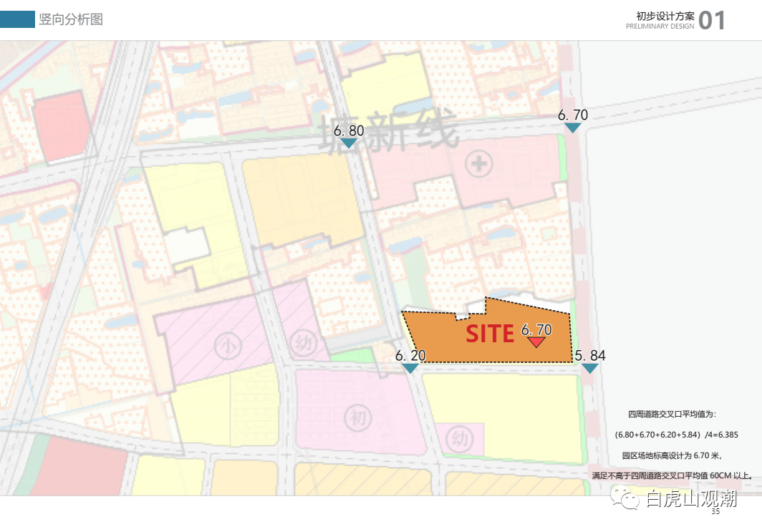The height and width of the screenshot is (532, 762).
Task: Click the red SITE label
Action: 490,334
